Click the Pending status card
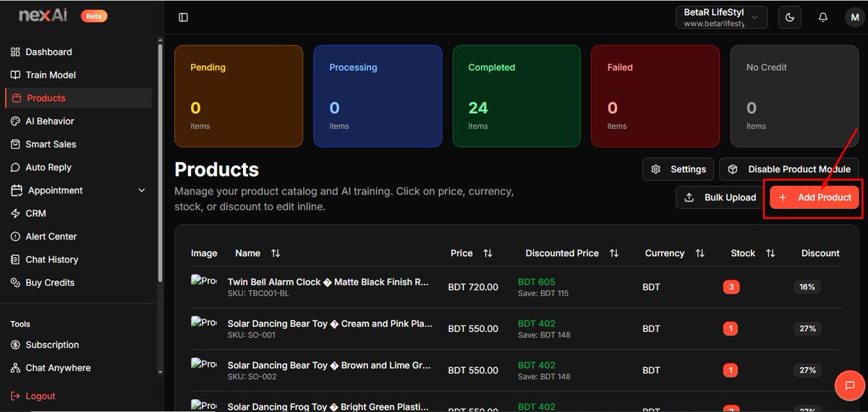Viewport: 868px width, 412px height. pyautogui.click(x=239, y=96)
